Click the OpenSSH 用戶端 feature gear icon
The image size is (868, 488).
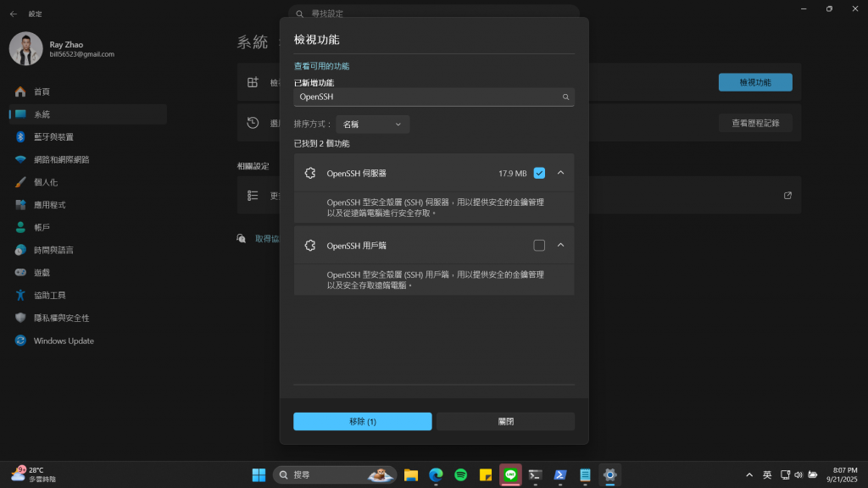(x=310, y=245)
